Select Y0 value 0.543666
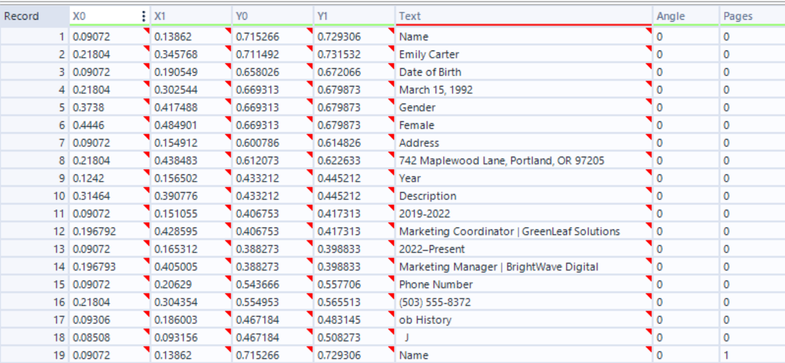The width and height of the screenshot is (785, 363). click(272, 284)
